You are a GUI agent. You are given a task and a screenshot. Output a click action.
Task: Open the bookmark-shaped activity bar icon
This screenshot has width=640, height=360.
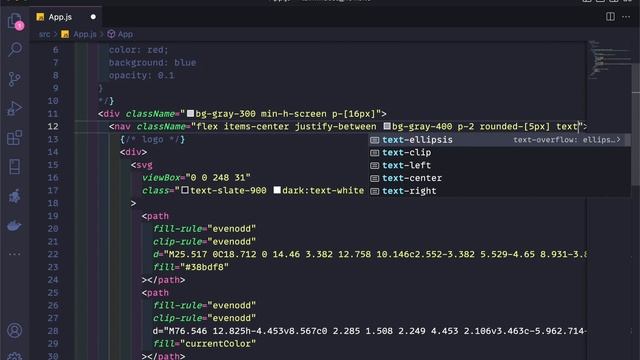pyautogui.click(x=15, y=167)
